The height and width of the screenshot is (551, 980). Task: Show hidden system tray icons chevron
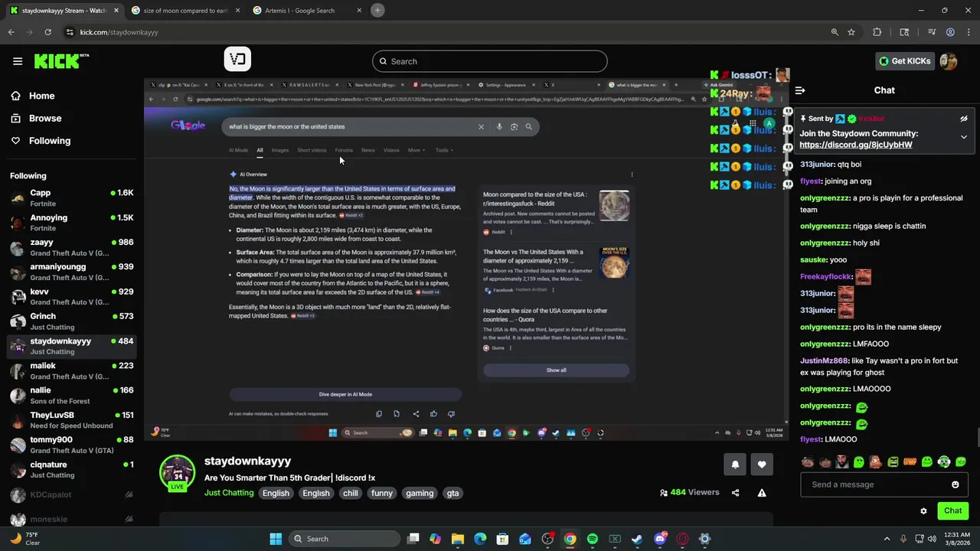[x=887, y=539]
